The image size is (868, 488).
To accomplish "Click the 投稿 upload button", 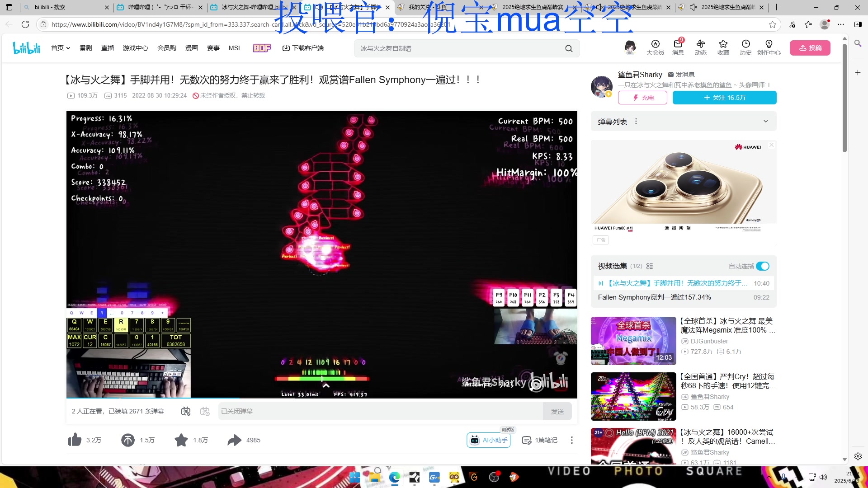I will click(810, 48).
